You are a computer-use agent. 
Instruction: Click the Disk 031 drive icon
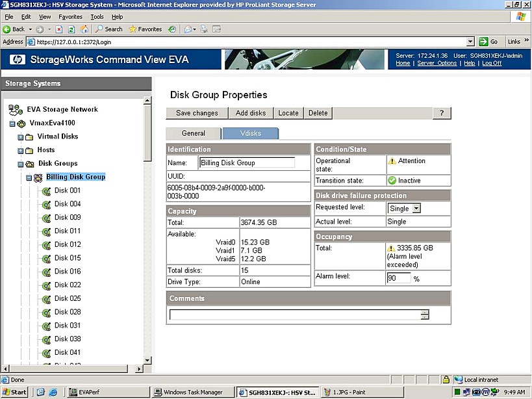pos(46,326)
